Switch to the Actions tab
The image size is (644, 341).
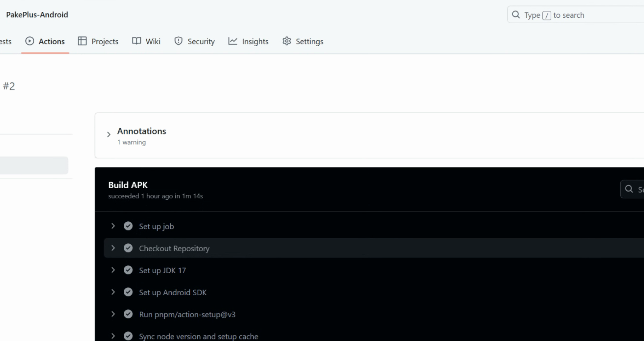(x=51, y=41)
